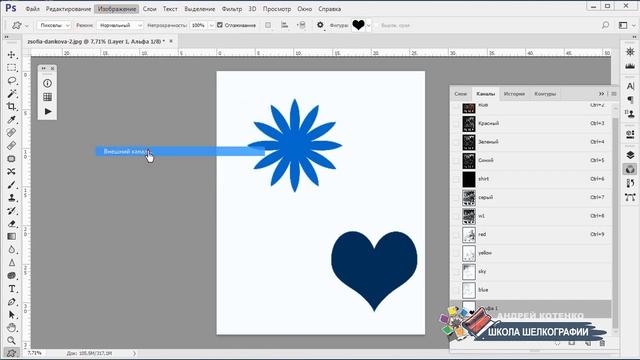
Task: Switch to the Слои panel tab
Action: pos(460,94)
